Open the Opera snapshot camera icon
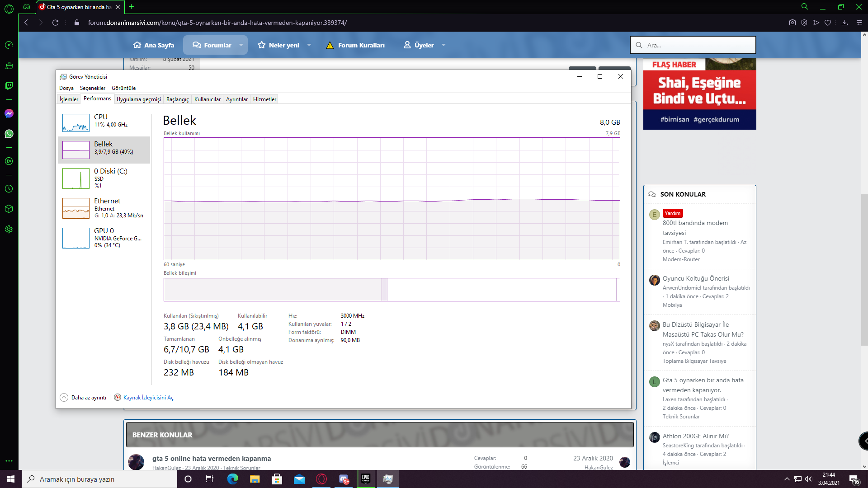Image resolution: width=868 pixels, height=488 pixels. click(793, 23)
